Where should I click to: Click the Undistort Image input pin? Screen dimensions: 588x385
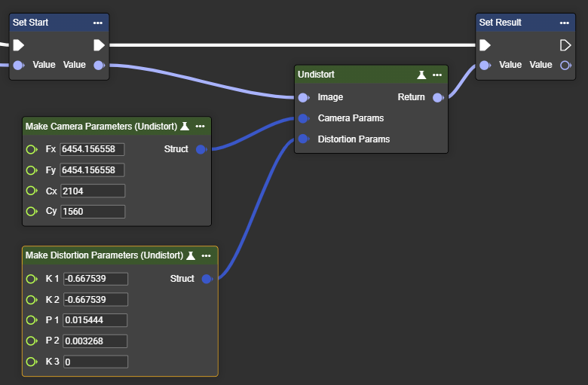[303, 97]
